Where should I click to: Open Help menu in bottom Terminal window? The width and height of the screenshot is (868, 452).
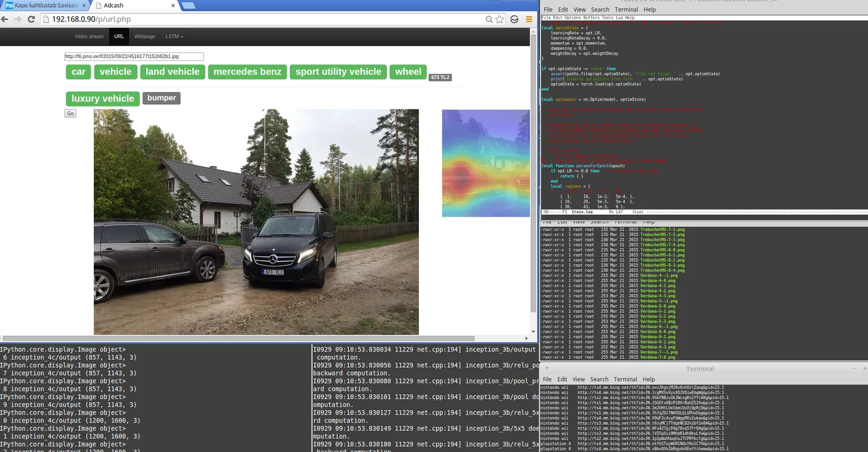click(x=649, y=379)
